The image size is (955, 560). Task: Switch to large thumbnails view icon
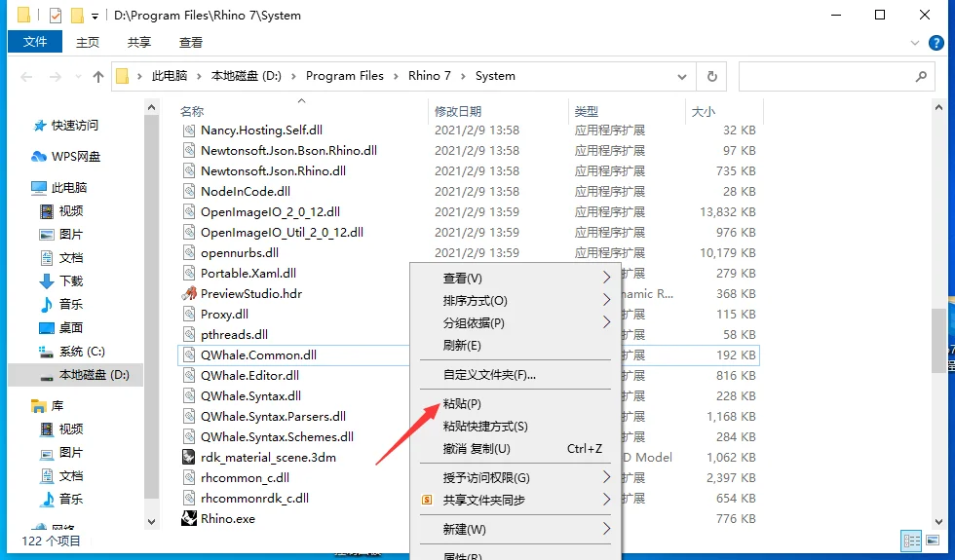(933, 540)
